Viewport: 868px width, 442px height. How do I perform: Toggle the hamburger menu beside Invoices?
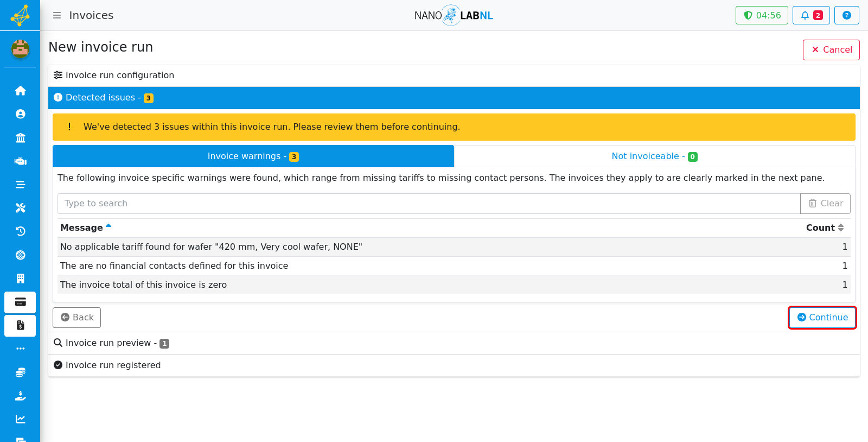(x=57, y=15)
